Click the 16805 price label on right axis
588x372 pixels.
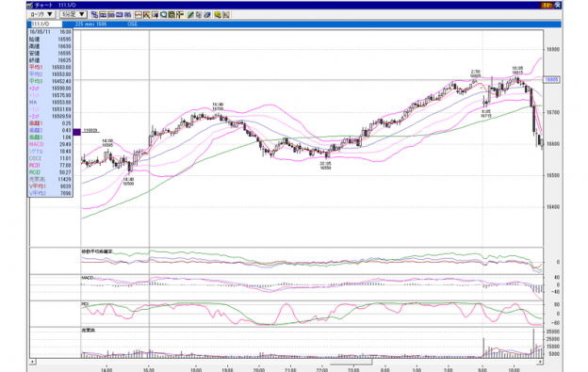click(551, 79)
